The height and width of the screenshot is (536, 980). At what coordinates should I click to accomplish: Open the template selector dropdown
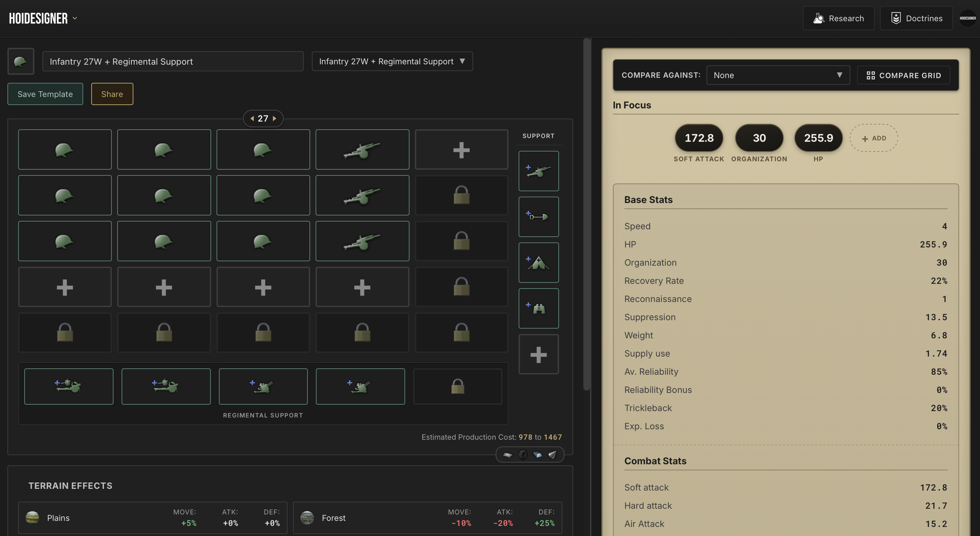point(392,61)
